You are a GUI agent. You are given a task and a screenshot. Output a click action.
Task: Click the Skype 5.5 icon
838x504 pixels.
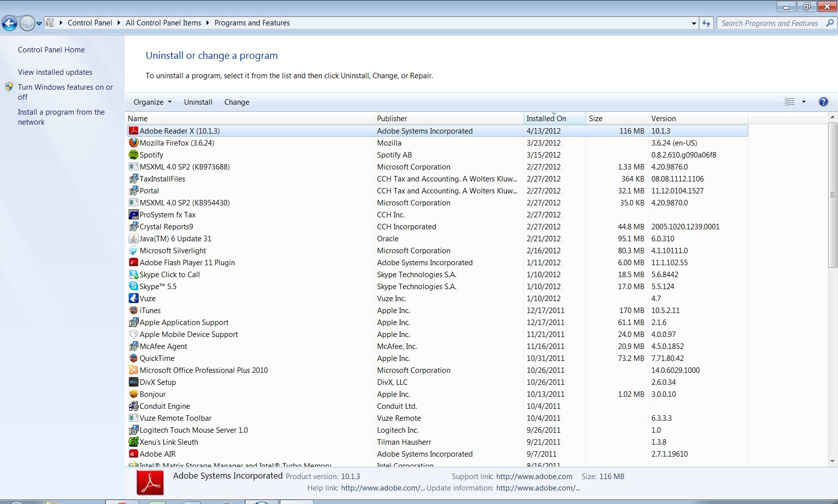133,286
